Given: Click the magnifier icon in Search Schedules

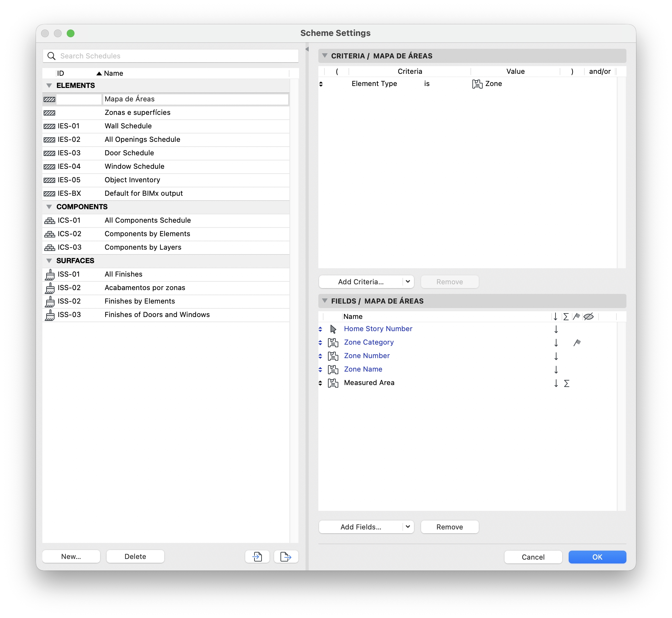Looking at the screenshot, I should [51, 56].
